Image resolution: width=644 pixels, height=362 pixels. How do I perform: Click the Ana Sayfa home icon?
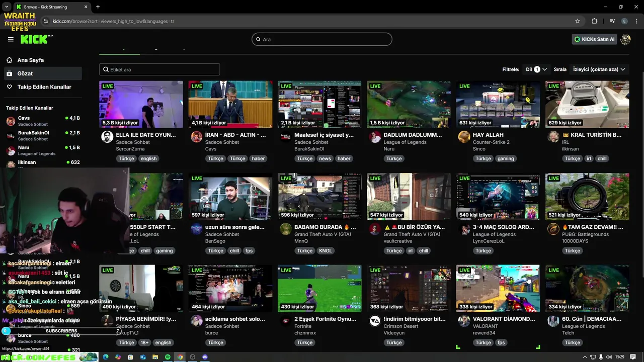point(10,60)
